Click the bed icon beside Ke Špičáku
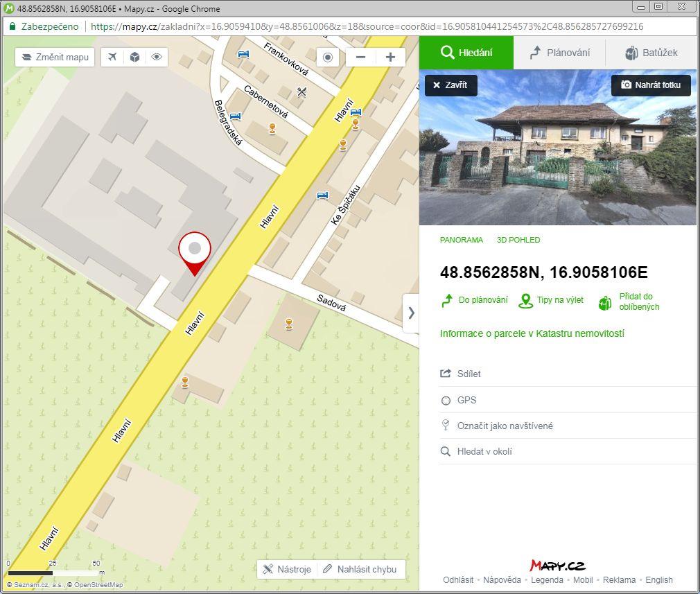Viewport: 700px width, 594px height. tap(322, 195)
